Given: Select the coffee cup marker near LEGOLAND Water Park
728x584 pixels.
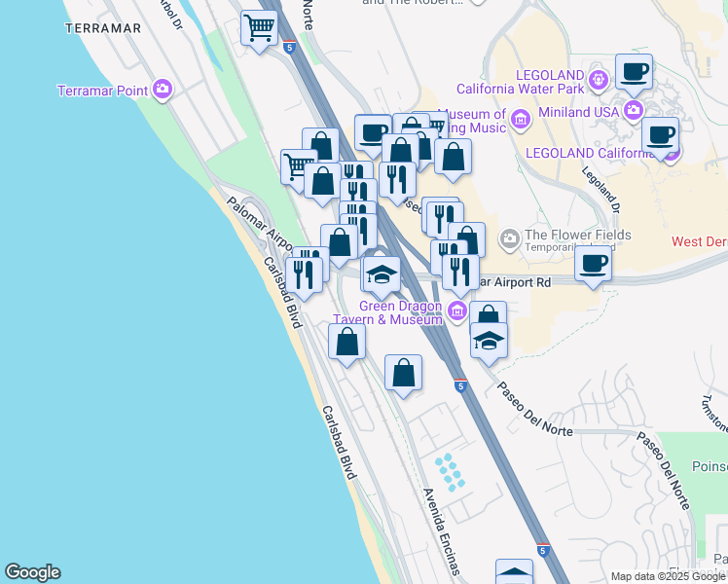Looking at the screenshot, I should (x=634, y=72).
